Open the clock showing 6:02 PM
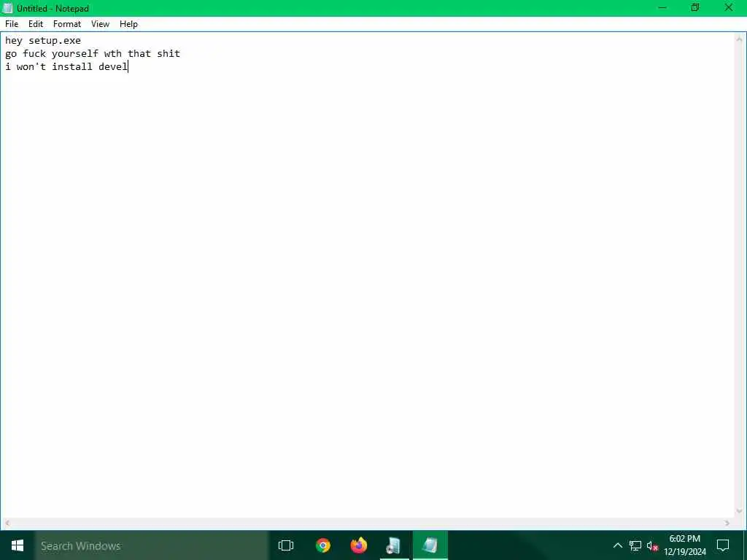Viewport: 747px width, 560px height. click(684, 545)
